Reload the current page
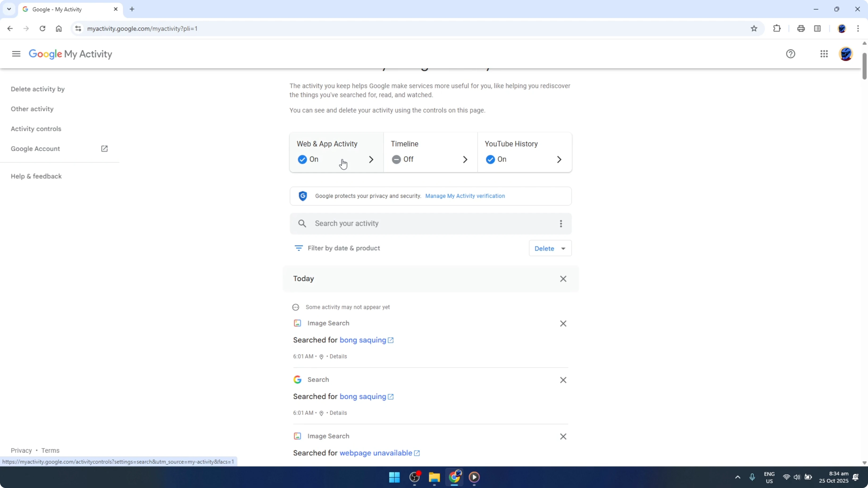Screen dimensions: 868x488 42,29
